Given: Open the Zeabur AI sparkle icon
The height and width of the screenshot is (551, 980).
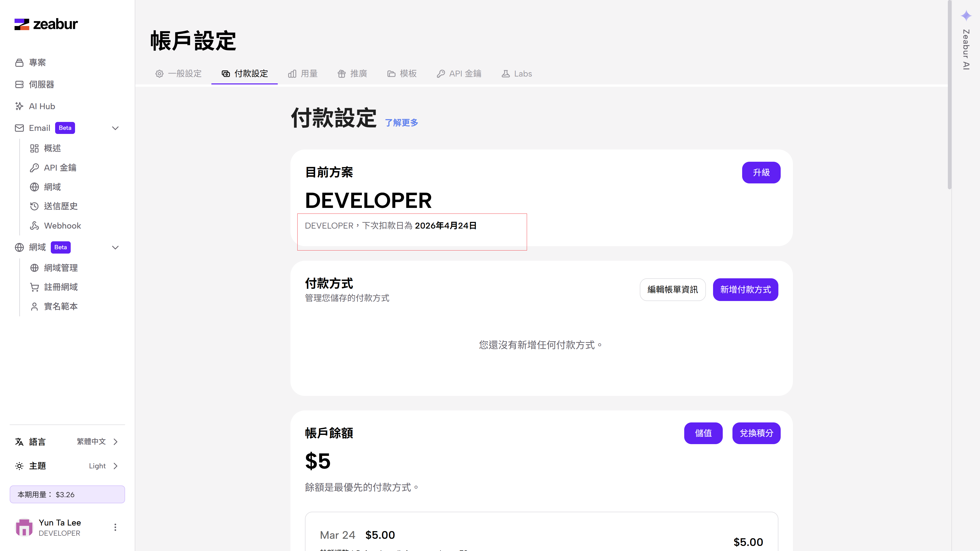Looking at the screenshot, I should [966, 16].
